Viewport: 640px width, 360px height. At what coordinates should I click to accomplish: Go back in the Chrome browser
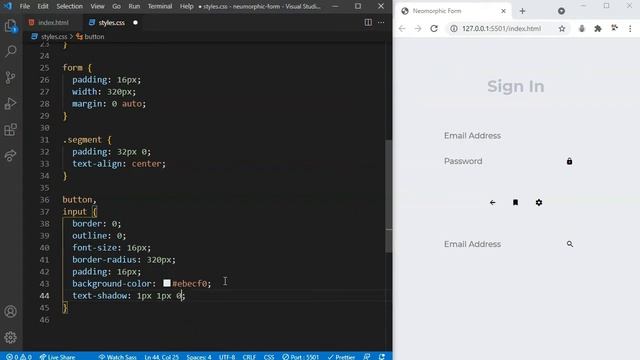pyautogui.click(x=402, y=29)
